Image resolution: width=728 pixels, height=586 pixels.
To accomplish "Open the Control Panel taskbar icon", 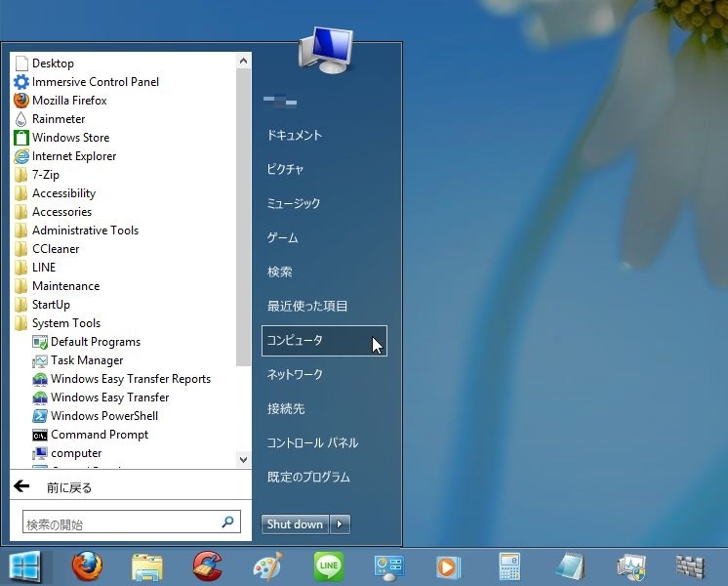I will [388, 567].
